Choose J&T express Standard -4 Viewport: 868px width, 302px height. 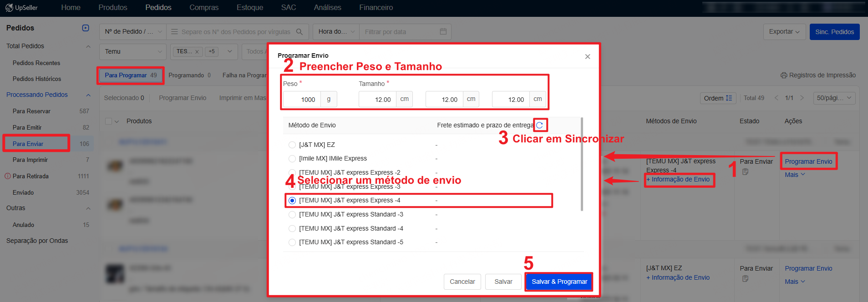pos(292,229)
